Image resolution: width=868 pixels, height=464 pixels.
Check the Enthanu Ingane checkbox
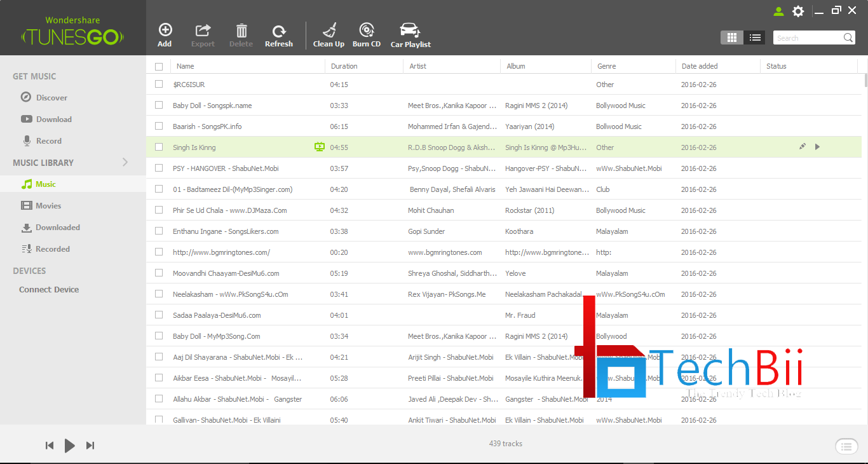pyautogui.click(x=159, y=231)
